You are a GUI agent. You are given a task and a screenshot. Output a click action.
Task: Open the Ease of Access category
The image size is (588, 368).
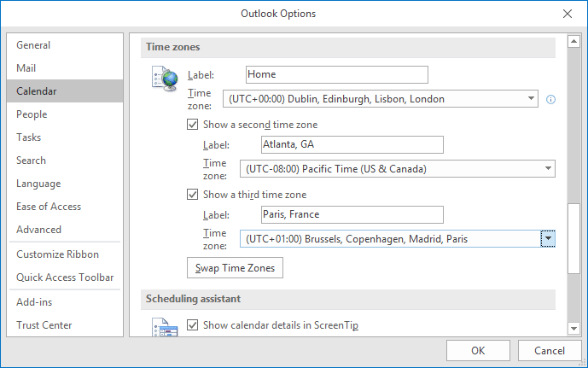click(65, 207)
